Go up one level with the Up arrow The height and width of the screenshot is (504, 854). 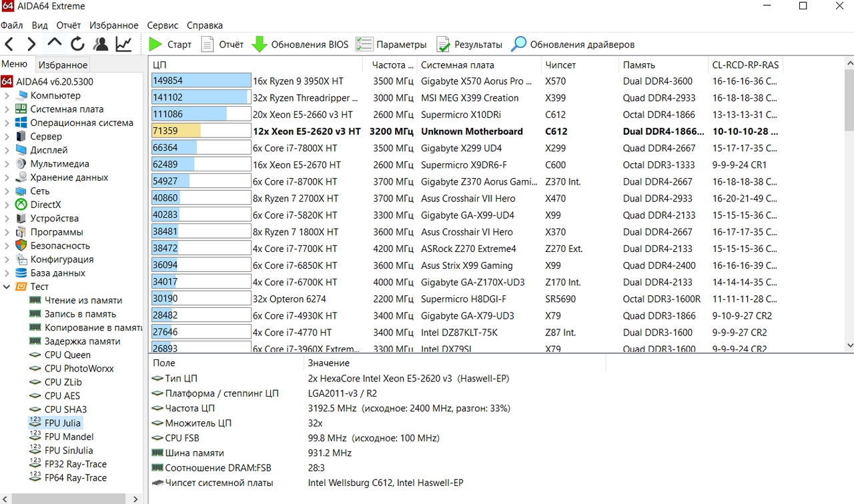coord(55,43)
